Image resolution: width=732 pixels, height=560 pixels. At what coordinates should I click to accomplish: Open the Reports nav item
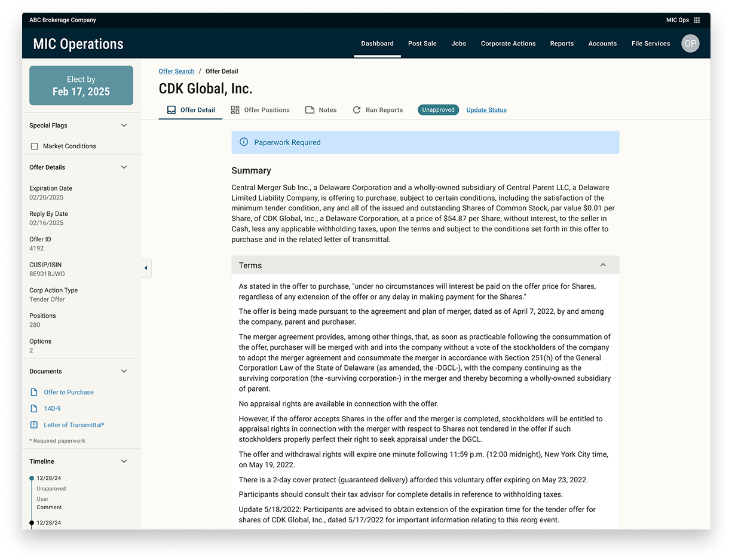tap(562, 44)
